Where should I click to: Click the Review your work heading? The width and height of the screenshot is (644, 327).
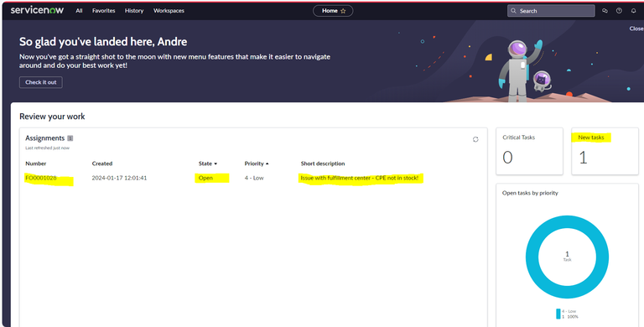52,117
